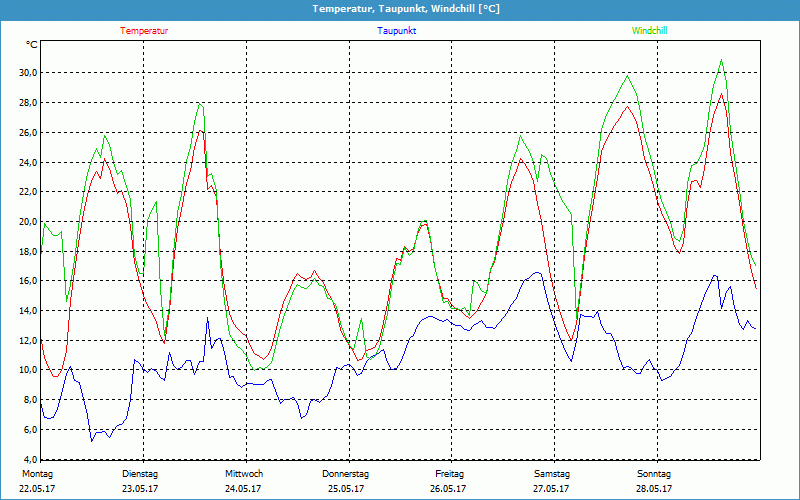
Task: Click the 14,0 y-axis value
Action: click(29, 310)
